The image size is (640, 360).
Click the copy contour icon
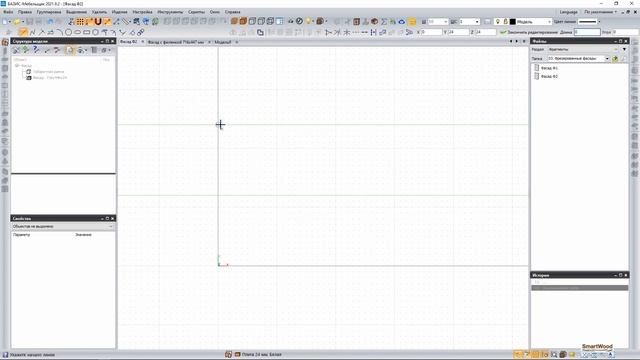pos(260,32)
